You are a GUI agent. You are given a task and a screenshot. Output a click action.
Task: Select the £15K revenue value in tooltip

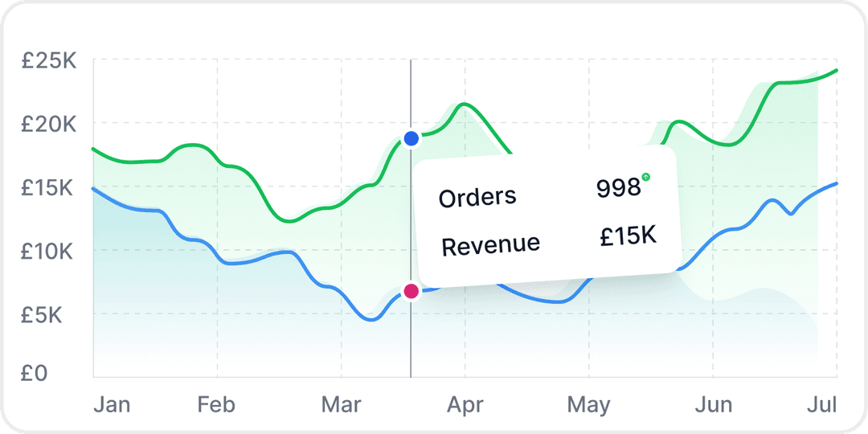tap(628, 235)
